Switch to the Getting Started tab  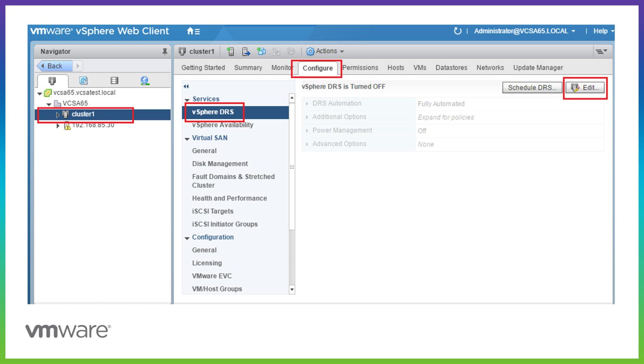click(x=203, y=68)
